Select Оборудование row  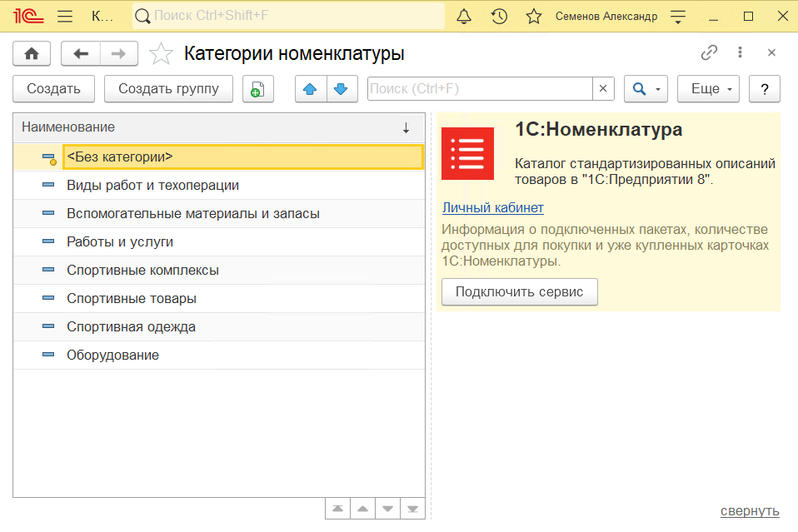219,355
